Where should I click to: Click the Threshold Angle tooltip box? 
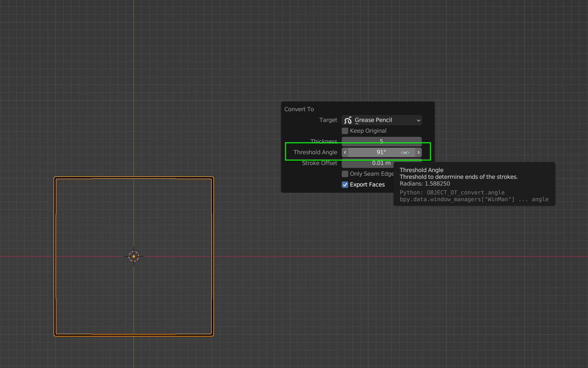coord(474,184)
